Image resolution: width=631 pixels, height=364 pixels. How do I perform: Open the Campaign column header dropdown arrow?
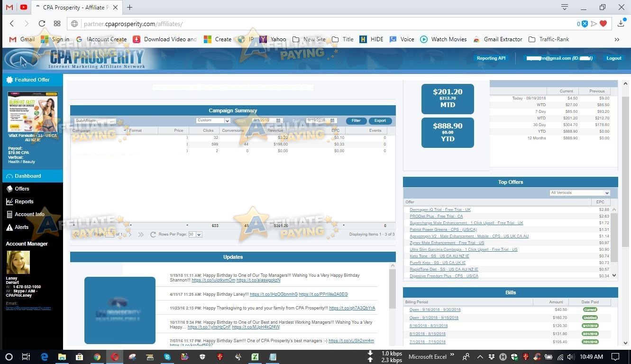(125, 130)
